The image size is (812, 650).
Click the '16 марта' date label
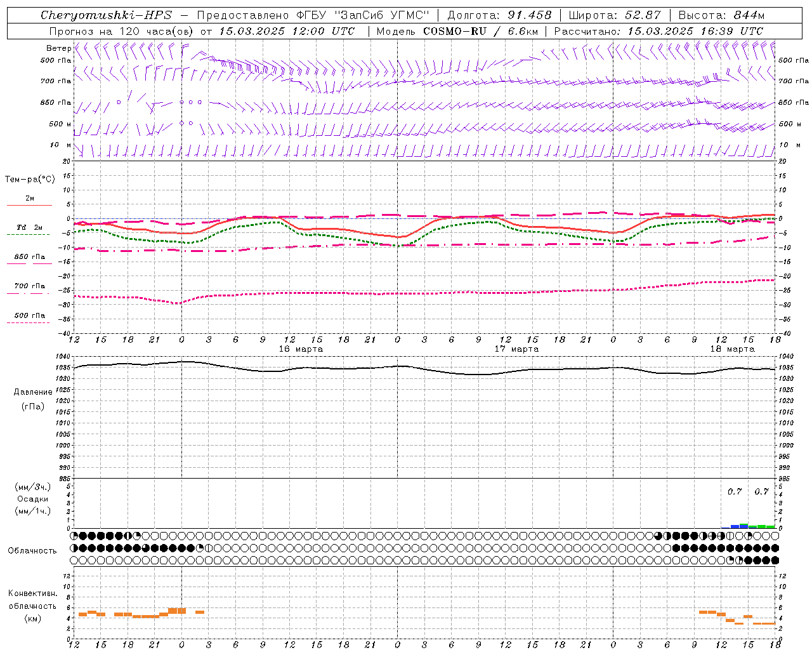tap(301, 349)
